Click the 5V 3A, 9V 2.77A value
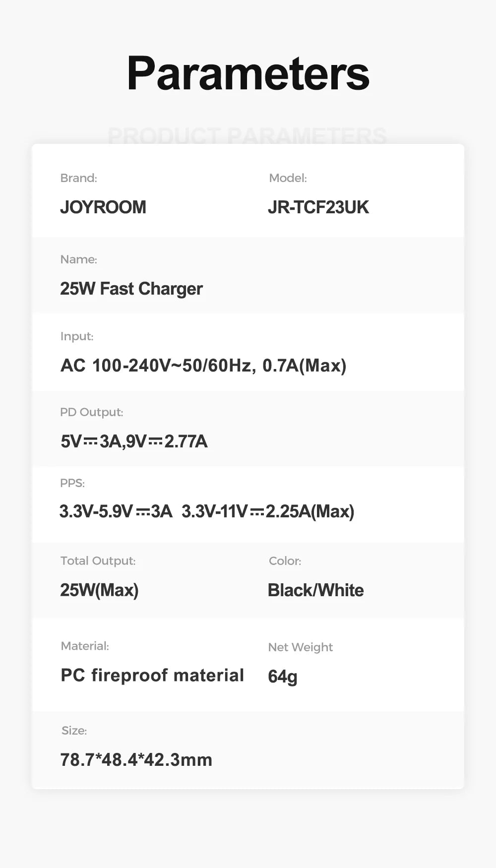The image size is (496, 868). (134, 441)
